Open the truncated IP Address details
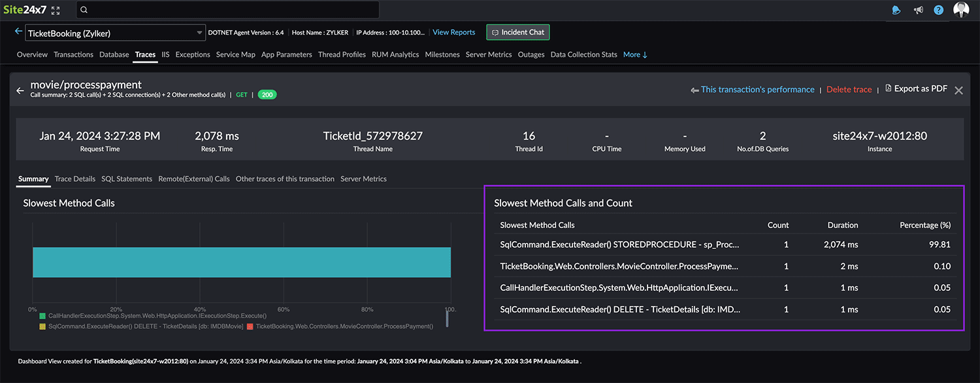980x383 pixels. 389,31
